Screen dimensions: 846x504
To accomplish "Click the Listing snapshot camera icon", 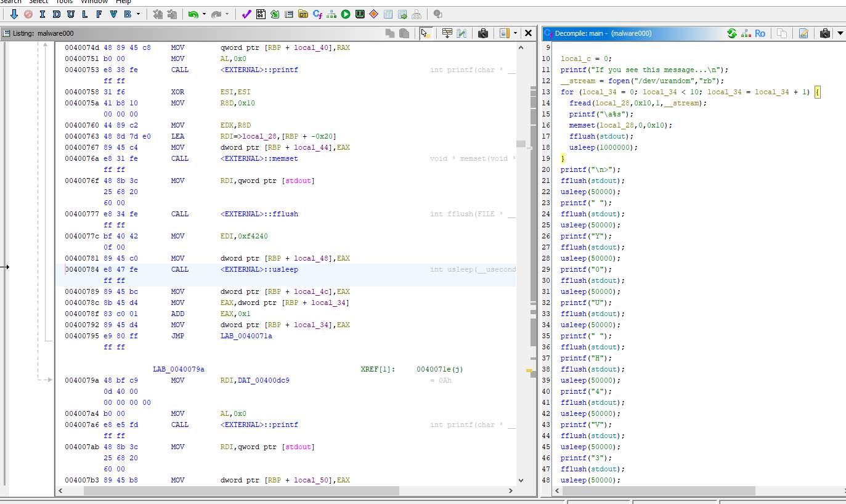I will point(483,33).
